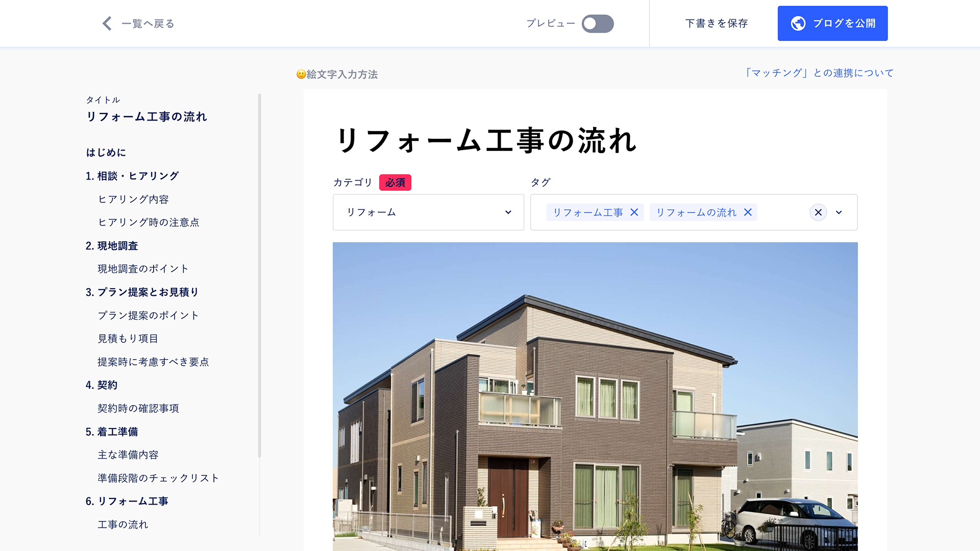The width and height of the screenshot is (980, 551).
Task: Expand the タグ dropdown arrow
Action: [839, 212]
